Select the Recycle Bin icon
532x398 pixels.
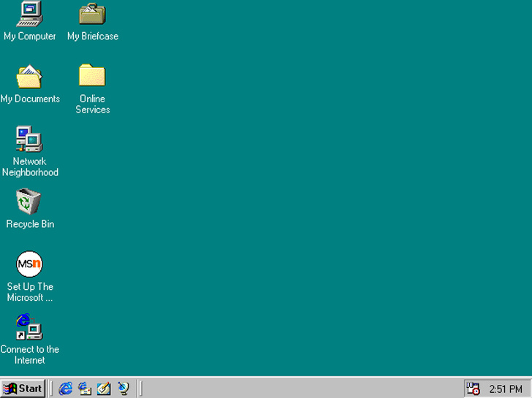point(28,202)
